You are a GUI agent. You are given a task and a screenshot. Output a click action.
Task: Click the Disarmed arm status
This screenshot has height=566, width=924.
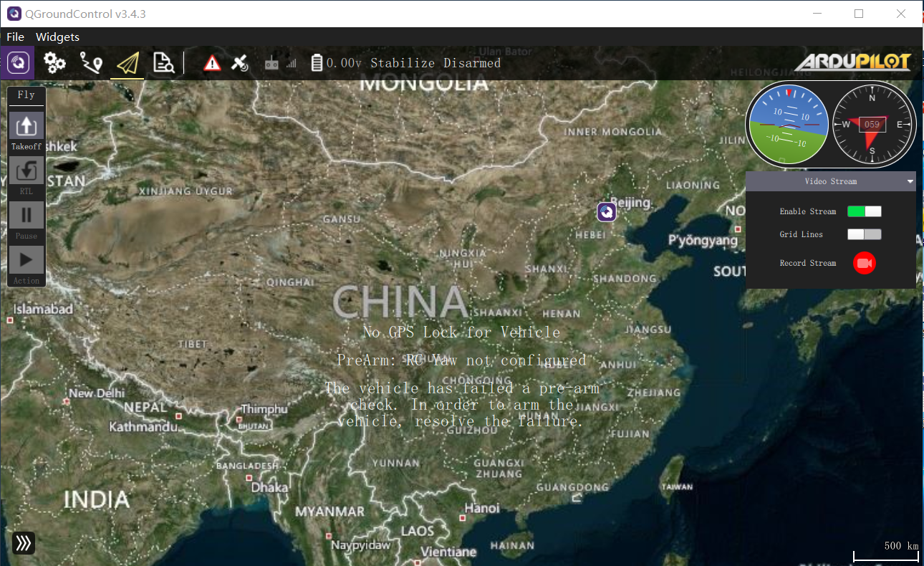(x=472, y=63)
